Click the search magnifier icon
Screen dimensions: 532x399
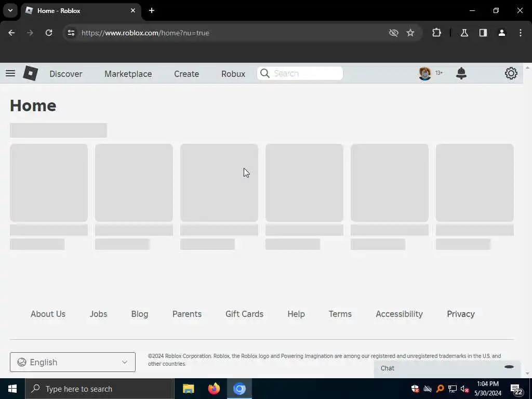point(265,73)
